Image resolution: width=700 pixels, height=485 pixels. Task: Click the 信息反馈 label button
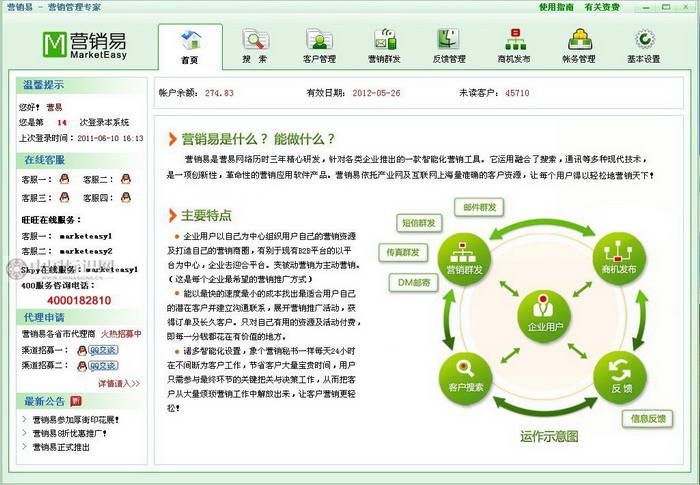(647, 419)
